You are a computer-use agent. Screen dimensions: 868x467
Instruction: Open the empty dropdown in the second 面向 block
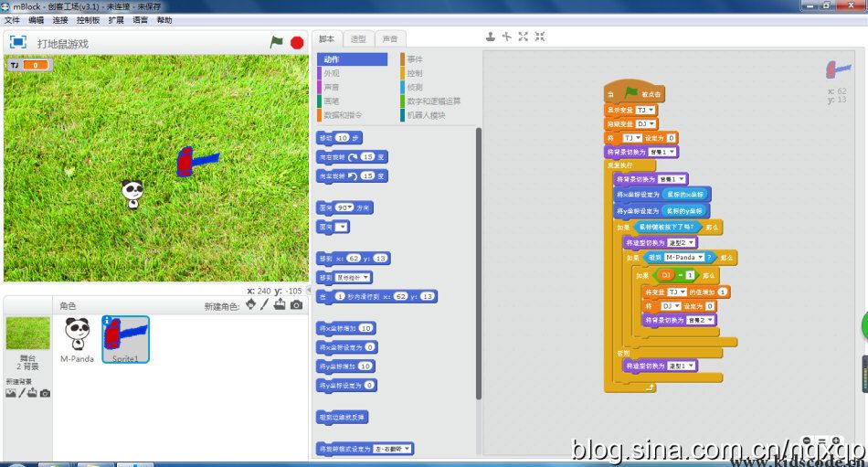pyautogui.click(x=341, y=227)
